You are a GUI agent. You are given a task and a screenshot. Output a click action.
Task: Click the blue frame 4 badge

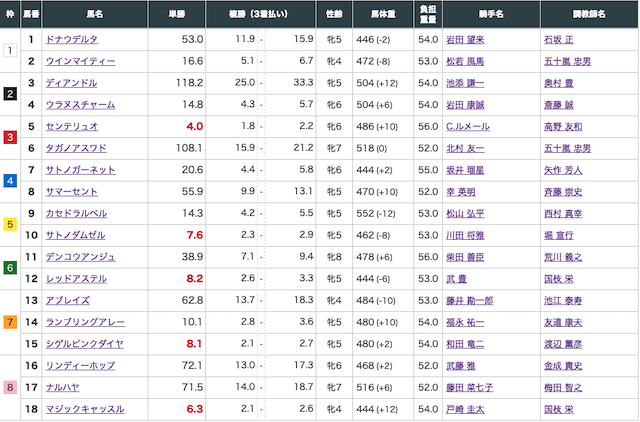click(10, 181)
